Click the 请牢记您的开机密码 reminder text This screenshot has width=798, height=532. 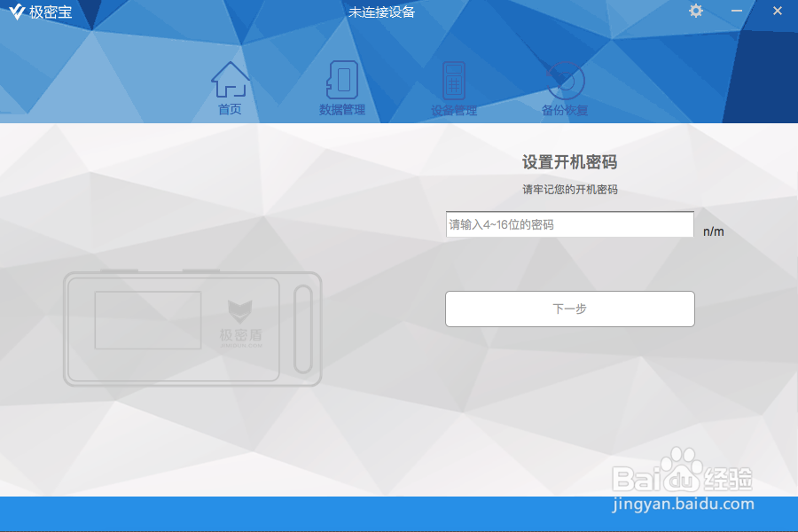pos(569,189)
